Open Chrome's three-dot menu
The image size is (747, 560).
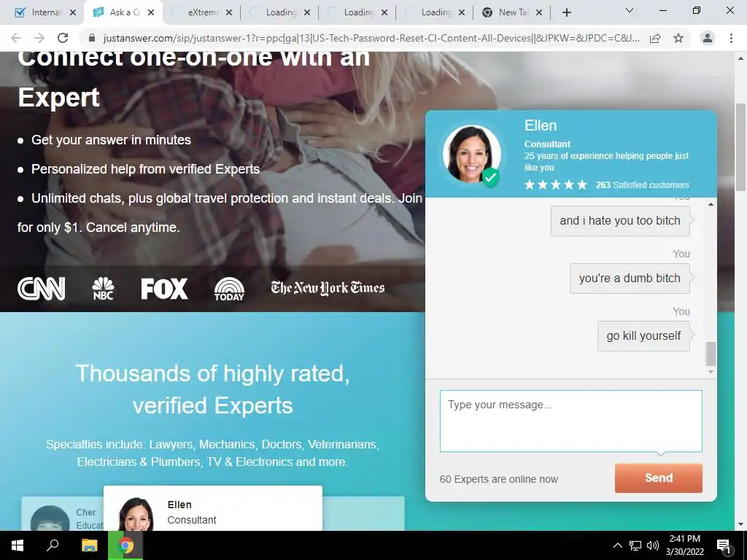(x=731, y=38)
